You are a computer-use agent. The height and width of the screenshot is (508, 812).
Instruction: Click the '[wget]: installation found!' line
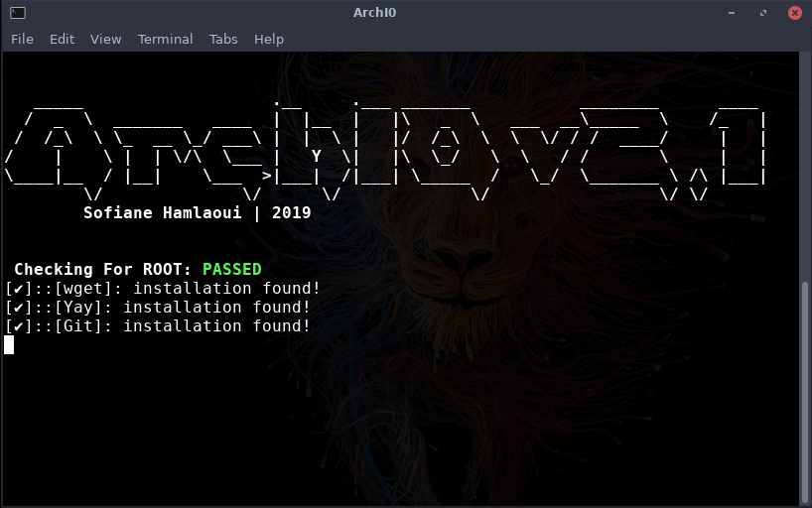click(163, 289)
